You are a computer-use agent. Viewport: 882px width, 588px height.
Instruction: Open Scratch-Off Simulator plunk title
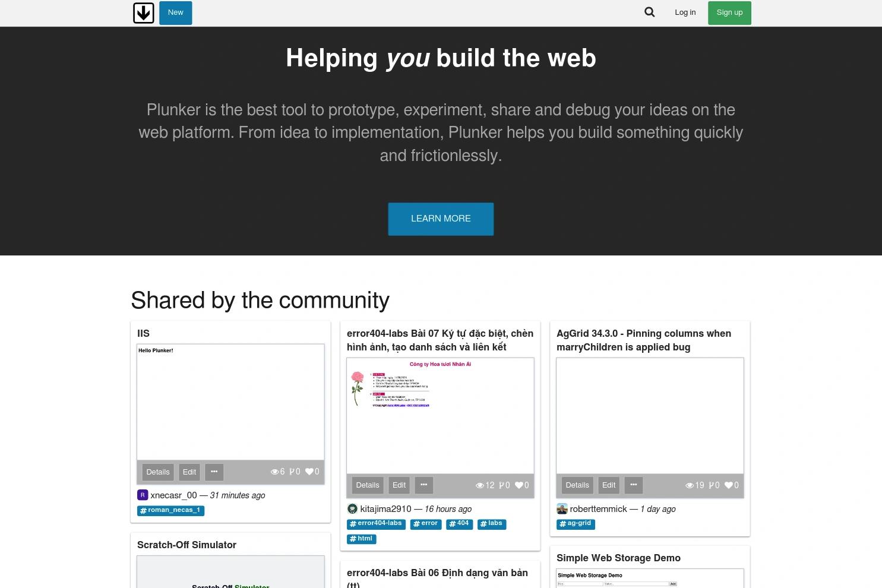(186, 545)
